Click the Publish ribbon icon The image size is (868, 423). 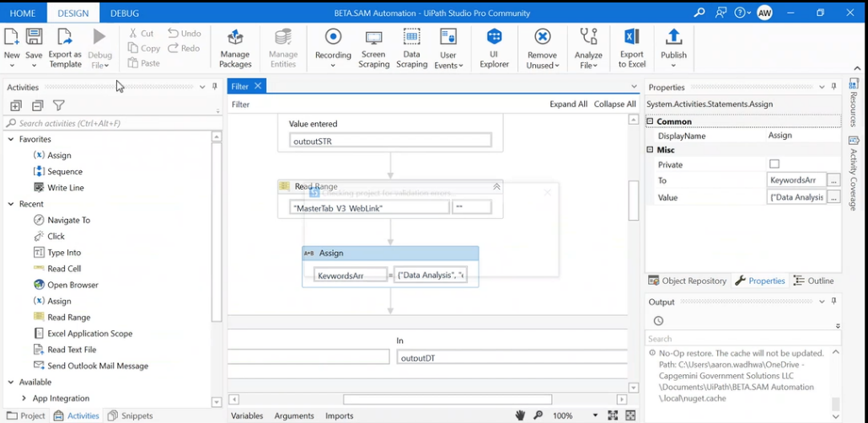point(673,44)
